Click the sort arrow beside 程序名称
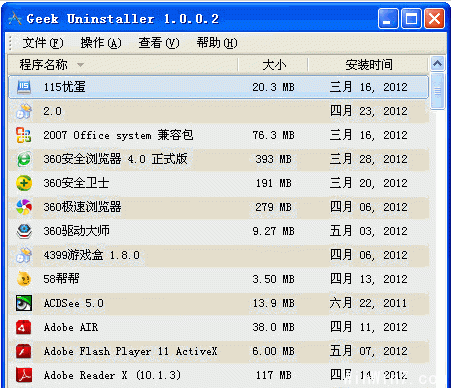 coord(80,65)
